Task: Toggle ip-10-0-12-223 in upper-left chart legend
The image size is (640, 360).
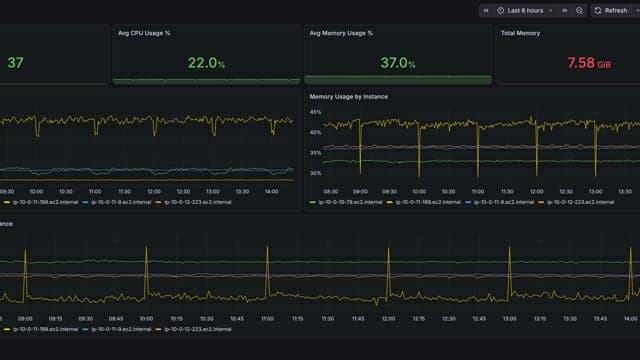Action: pyautogui.click(x=198, y=202)
